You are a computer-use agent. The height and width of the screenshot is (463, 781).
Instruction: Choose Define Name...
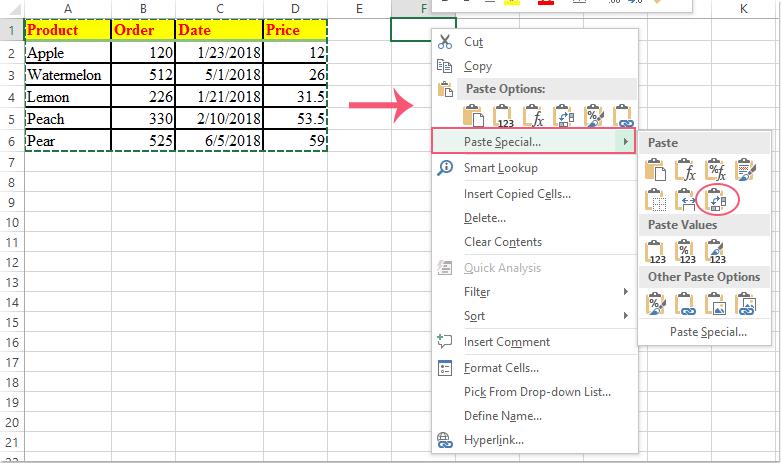pyautogui.click(x=535, y=415)
